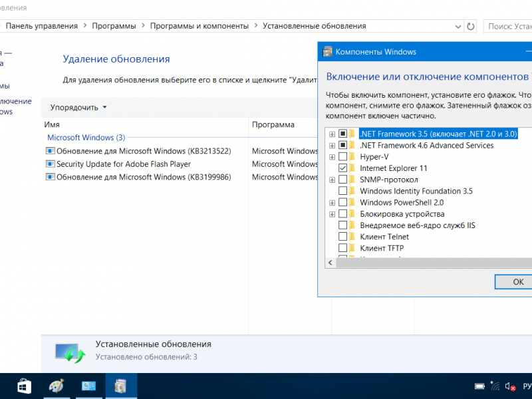Collapse the Microsoft Windows (3) group header
Image resolution: width=532 pixels, height=399 pixels.
[86, 138]
